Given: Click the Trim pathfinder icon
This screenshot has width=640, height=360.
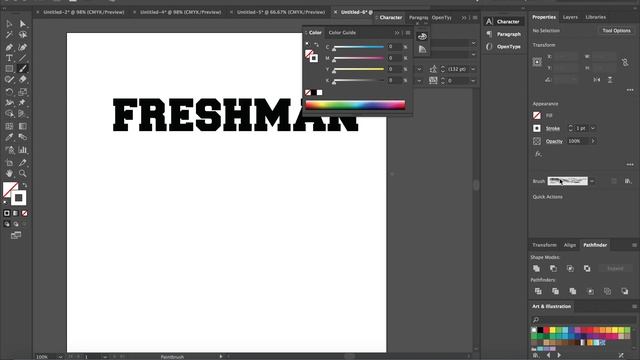Looking at the screenshot, I should point(555,291).
